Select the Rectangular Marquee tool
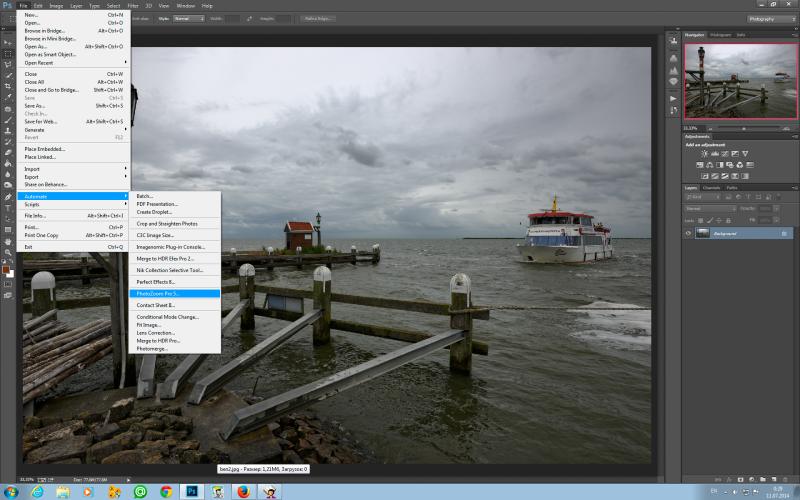Viewport: 800px width, 500px height. click(x=8, y=54)
